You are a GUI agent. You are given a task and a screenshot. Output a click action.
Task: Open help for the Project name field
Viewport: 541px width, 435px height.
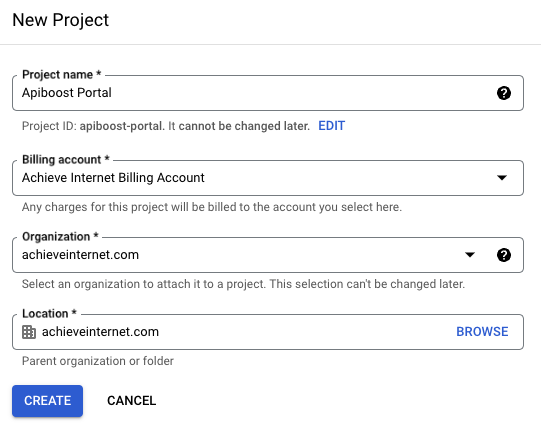tap(504, 93)
